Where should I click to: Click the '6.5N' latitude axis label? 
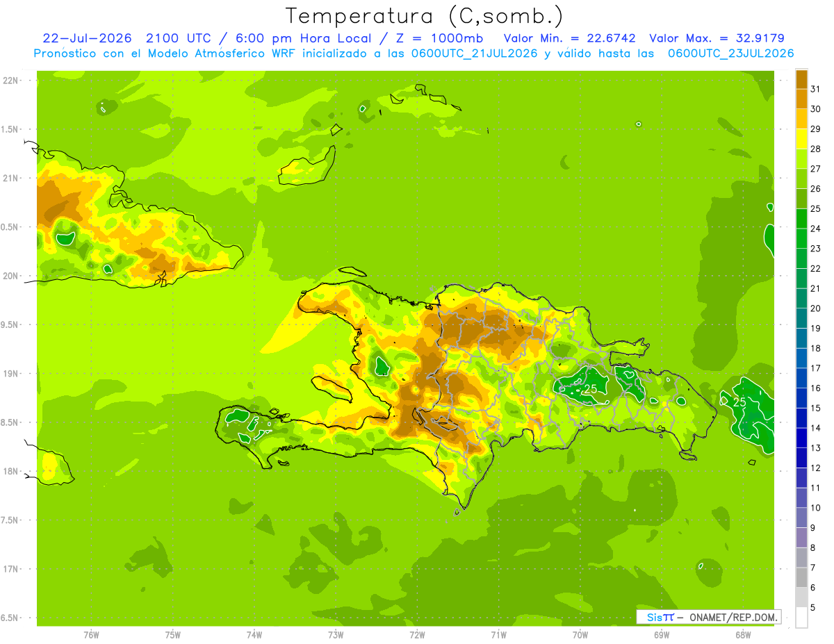pyautogui.click(x=10, y=618)
